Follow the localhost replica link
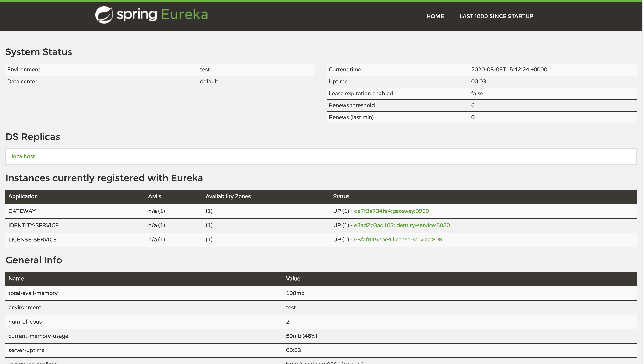The height and width of the screenshot is (364, 644). 23,156
